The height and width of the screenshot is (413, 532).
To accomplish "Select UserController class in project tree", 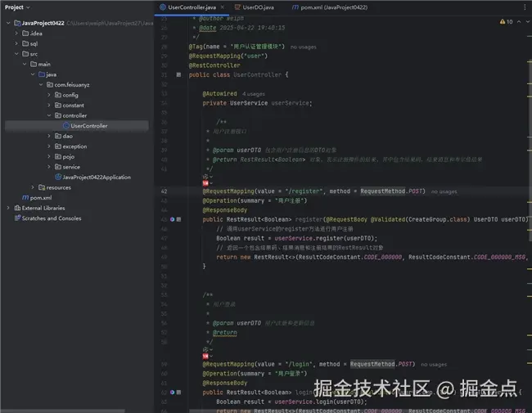I will (x=77, y=126).
